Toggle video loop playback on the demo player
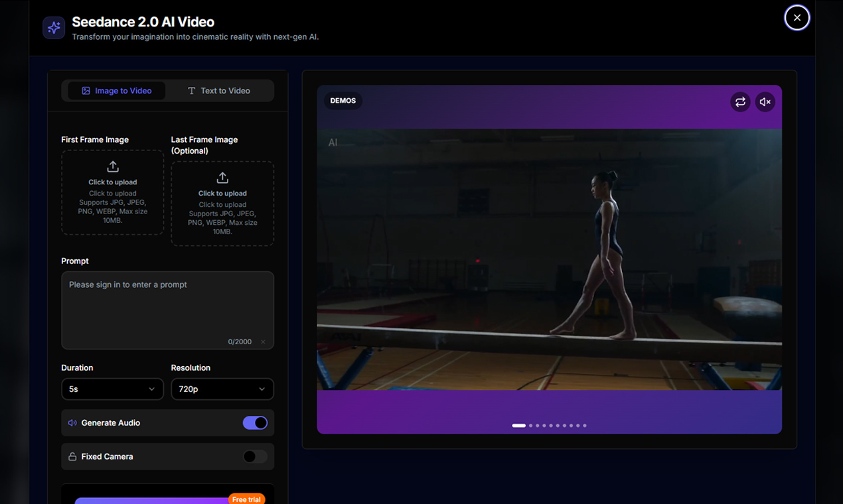843x504 pixels. [740, 102]
